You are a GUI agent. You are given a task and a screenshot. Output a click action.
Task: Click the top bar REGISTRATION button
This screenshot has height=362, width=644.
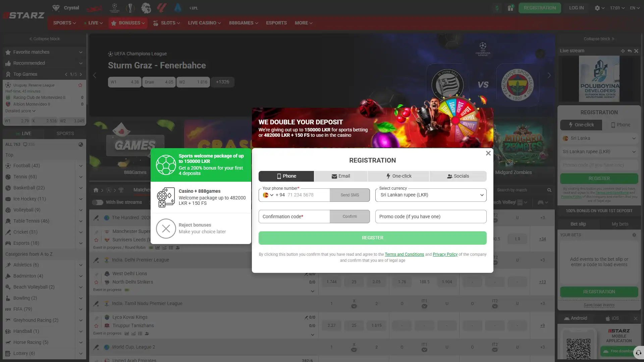click(x=540, y=8)
